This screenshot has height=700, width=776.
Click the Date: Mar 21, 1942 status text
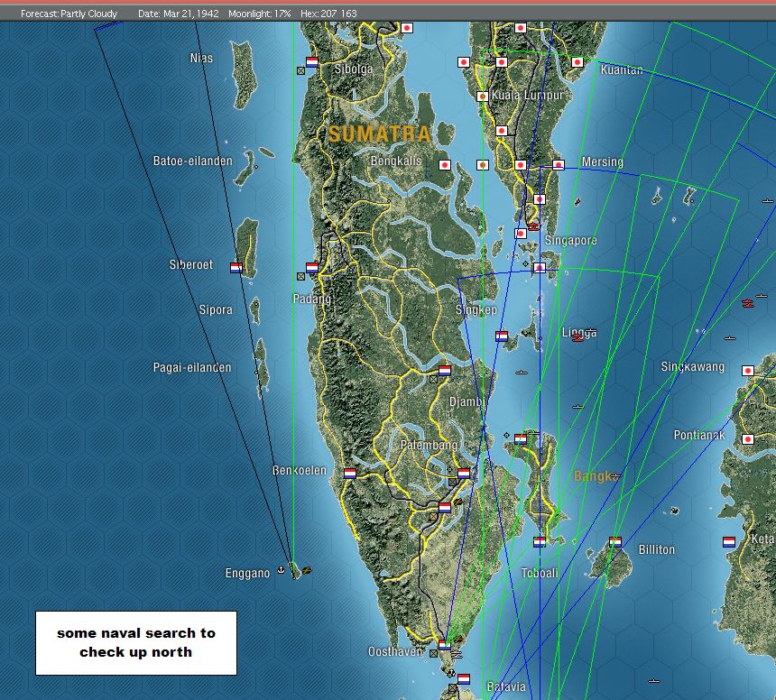(x=178, y=14)
